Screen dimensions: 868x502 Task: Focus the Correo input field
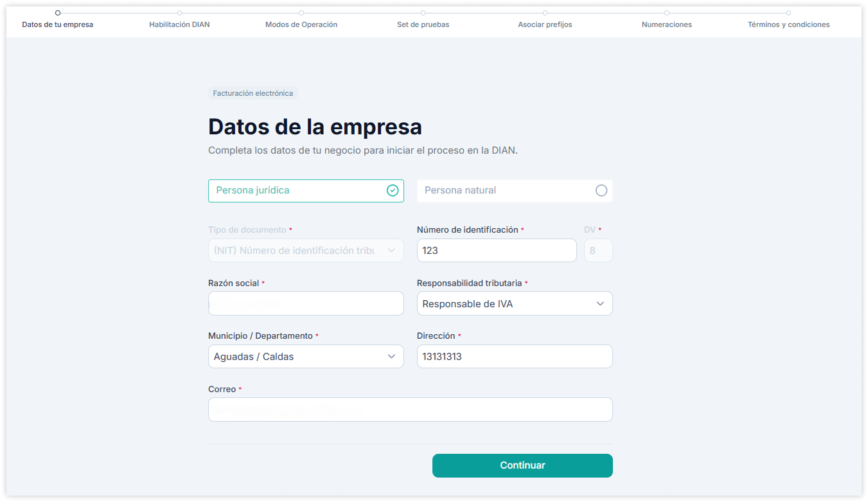[x=411, y=409]
